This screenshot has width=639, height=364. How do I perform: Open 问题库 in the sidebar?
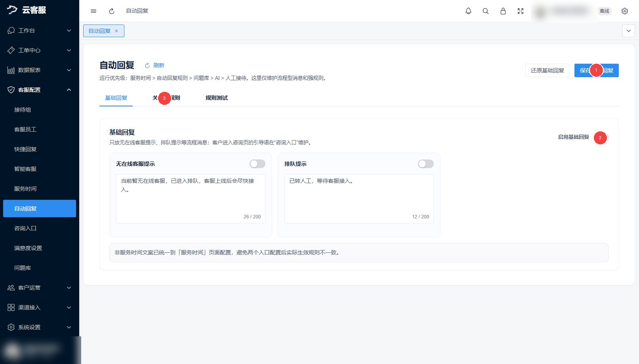pyautogui.click(x=40, y=268)
